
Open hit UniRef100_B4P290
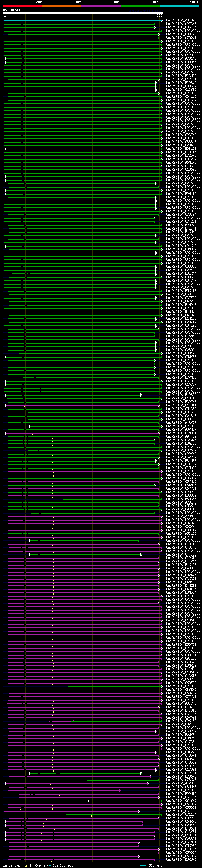(181, 301)
